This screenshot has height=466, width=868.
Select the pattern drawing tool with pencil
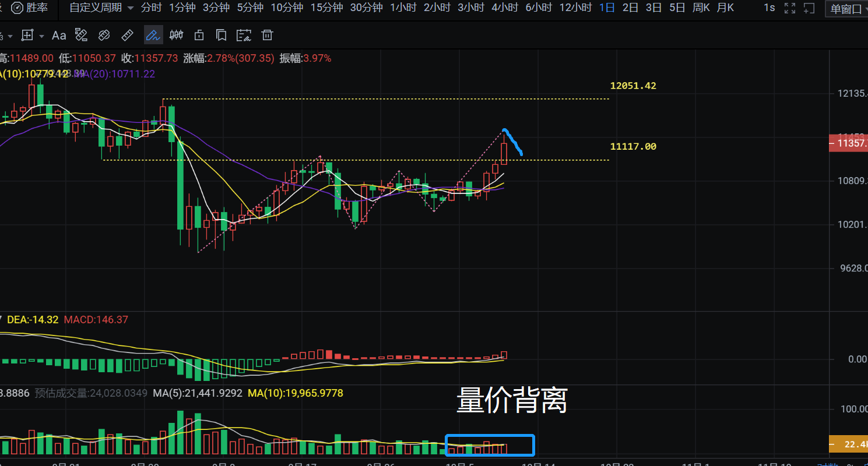coord(82,36)
